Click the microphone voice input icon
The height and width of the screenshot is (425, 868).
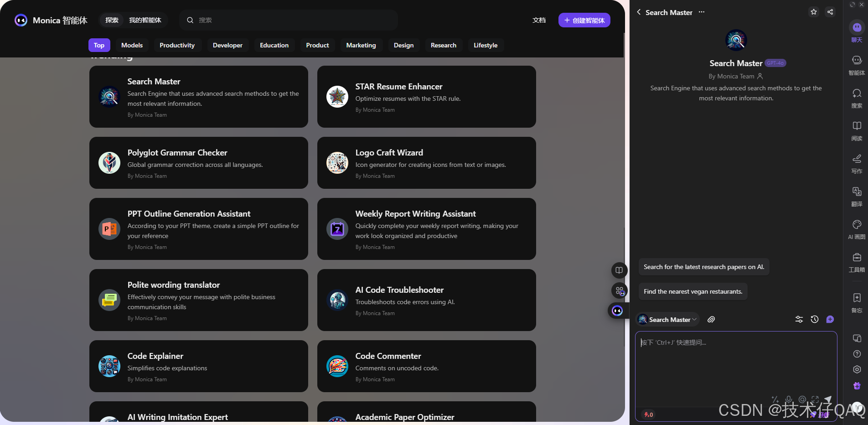pyautogui.click(x=789, y=399)
